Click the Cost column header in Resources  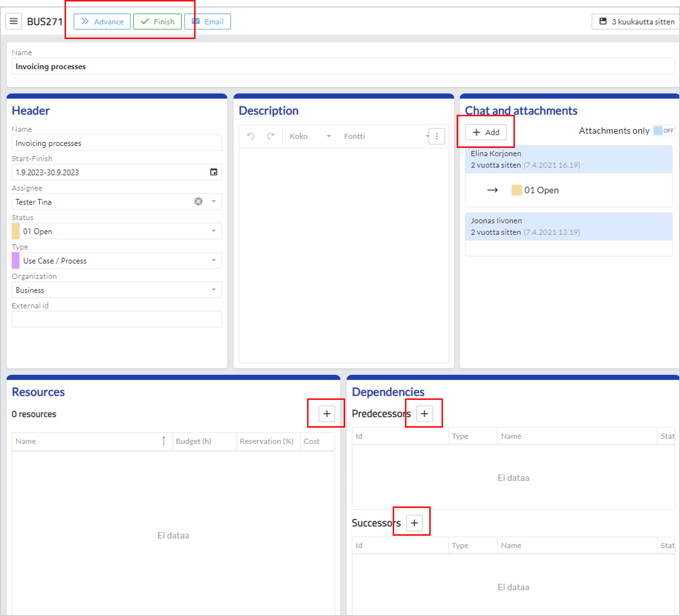(317, 441)
